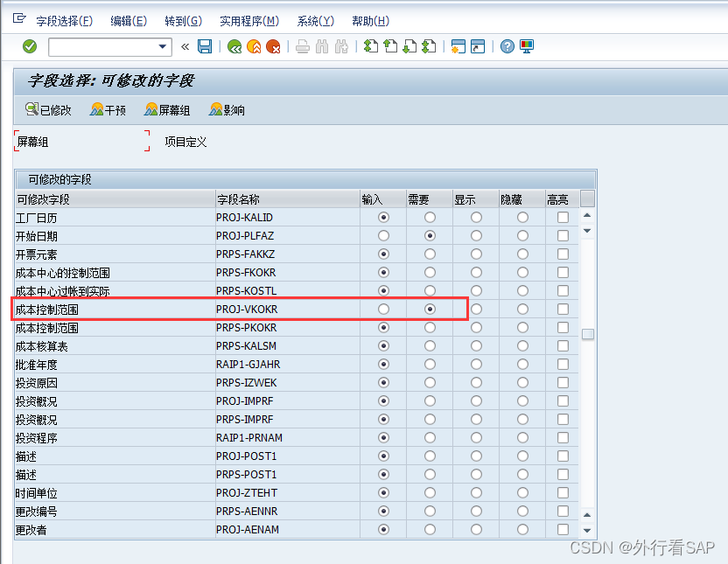This screenshot has height=564, width=728.
Task: Click the 项目定义 screen group value
Action: [x=185, y=142]
